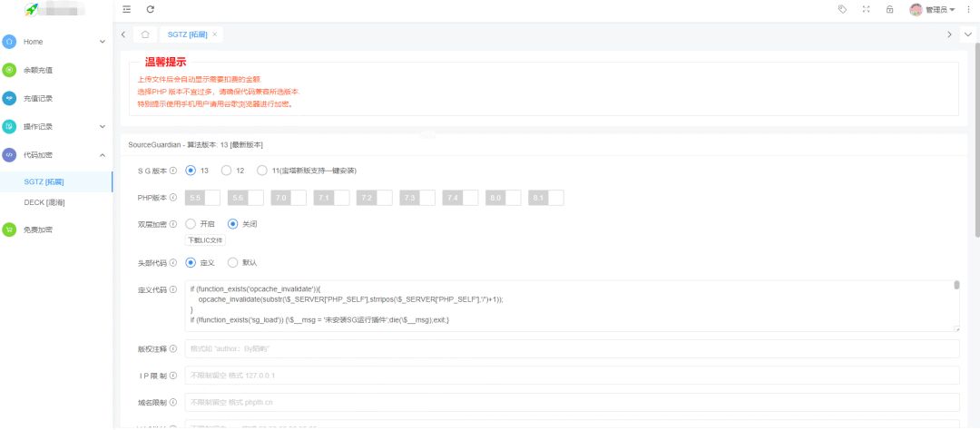
Task: Click info icon next to 头部代码
Action: 173,263
